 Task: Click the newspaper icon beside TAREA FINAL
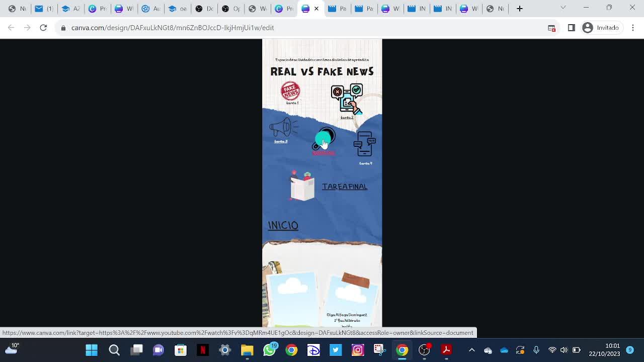pyautogui.click(x=302, y=186)
